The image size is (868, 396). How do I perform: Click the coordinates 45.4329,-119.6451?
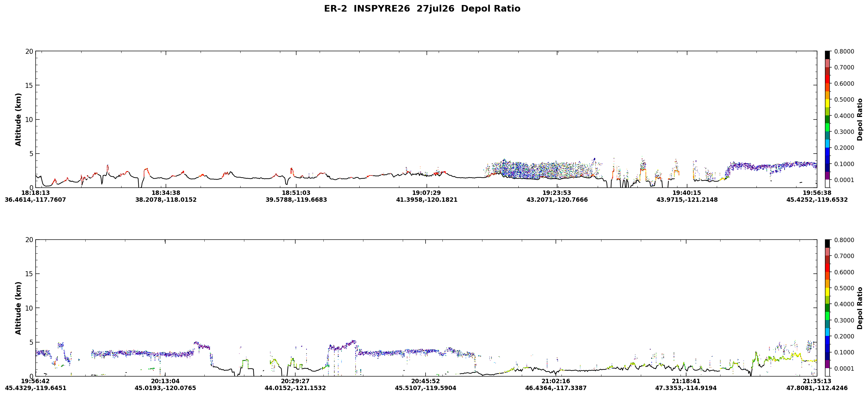(35, 388)
